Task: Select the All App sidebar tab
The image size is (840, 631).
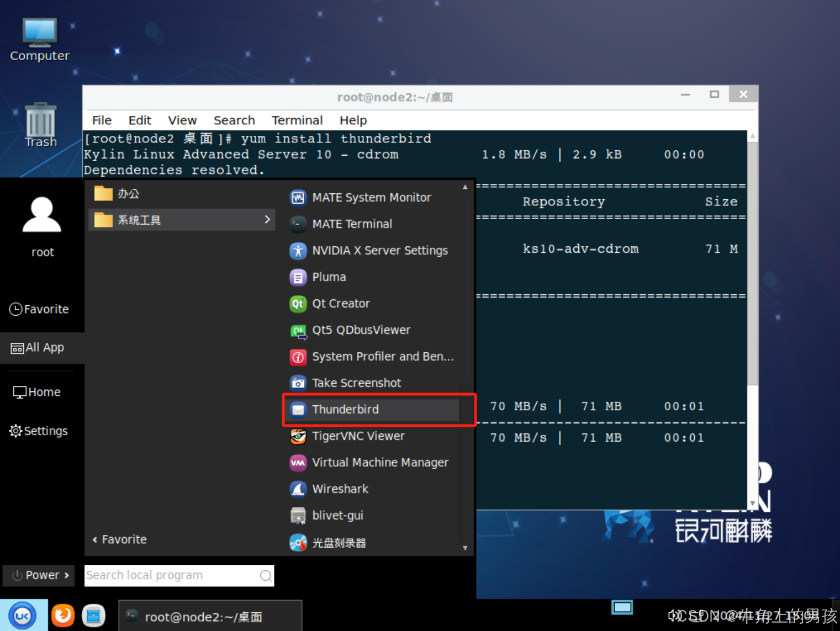Action: (x=42, y=348)
